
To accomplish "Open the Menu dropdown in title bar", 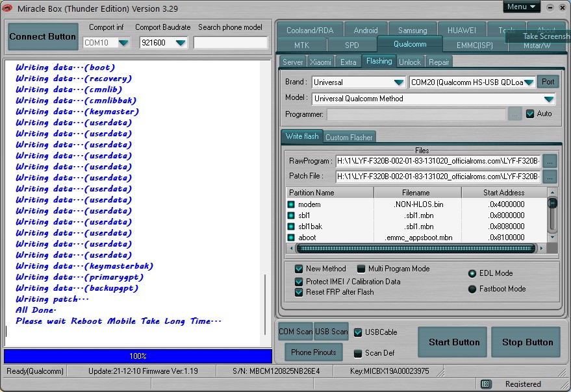I will [x=522, y=7].
